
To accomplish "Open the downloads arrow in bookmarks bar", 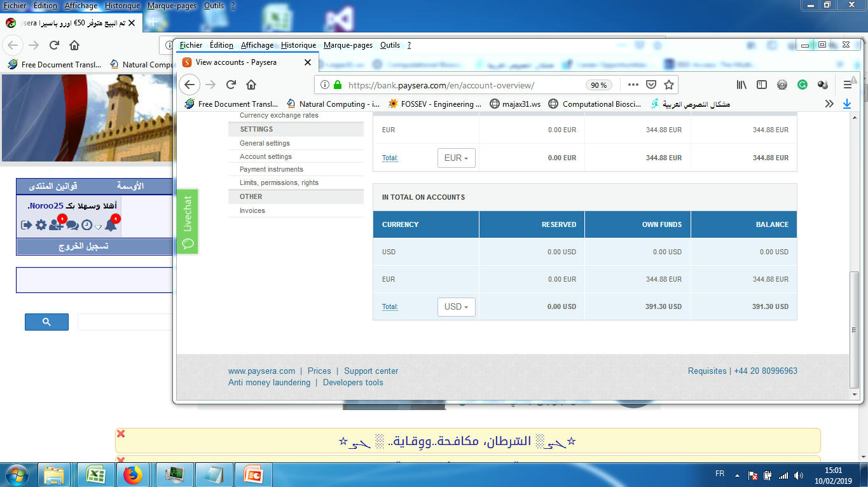I will click(847, 104).
